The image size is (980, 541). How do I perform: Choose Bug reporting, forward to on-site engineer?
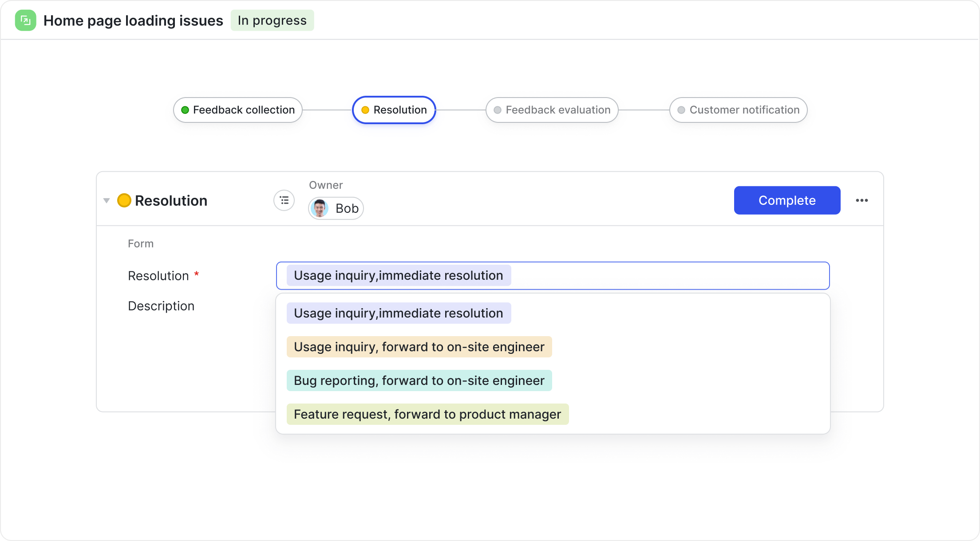pyautogui.click(x=419, y=380)
